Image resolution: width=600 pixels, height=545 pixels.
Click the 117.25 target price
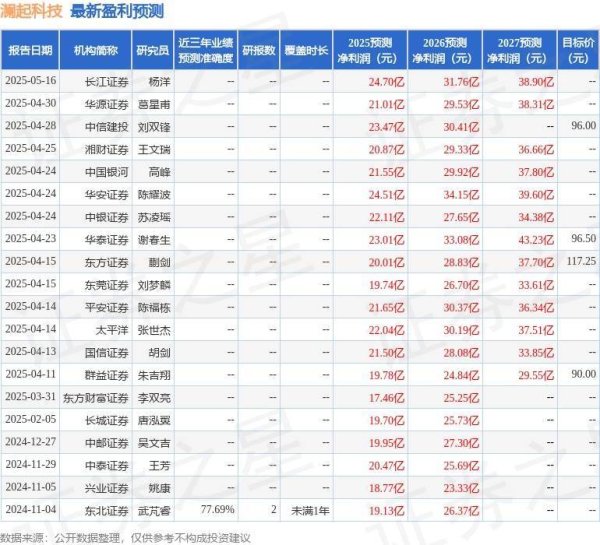point(581,261)
